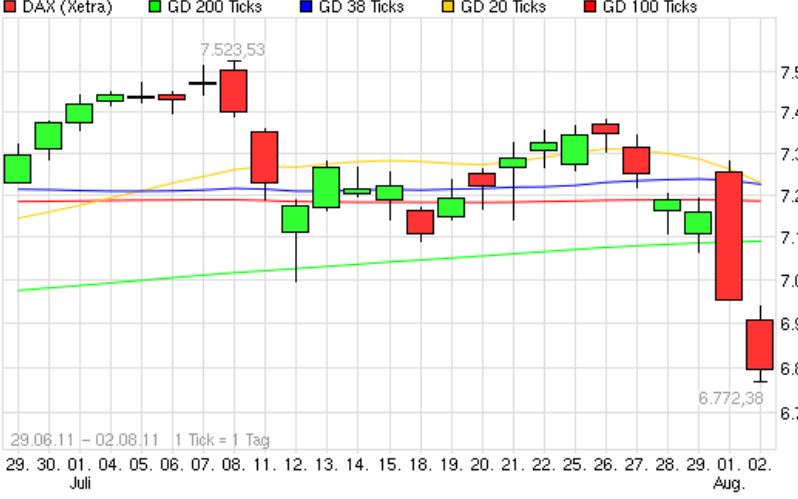Click the blue GD 38 Ticks legend swatch

(306, 7)
